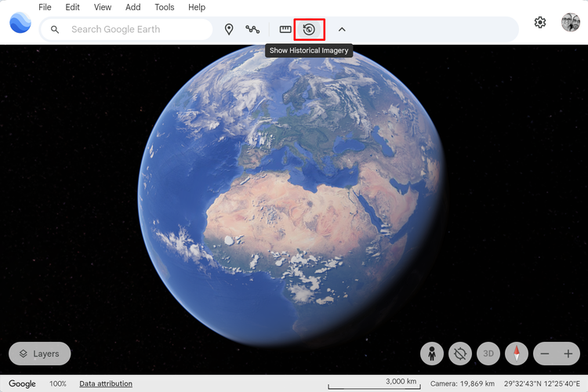
Task: Click the Google wordmark in status bar
Action: coord(22,383)
